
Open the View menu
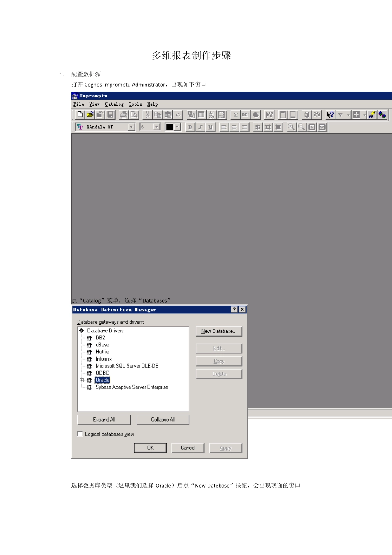(x=94, y=104)
